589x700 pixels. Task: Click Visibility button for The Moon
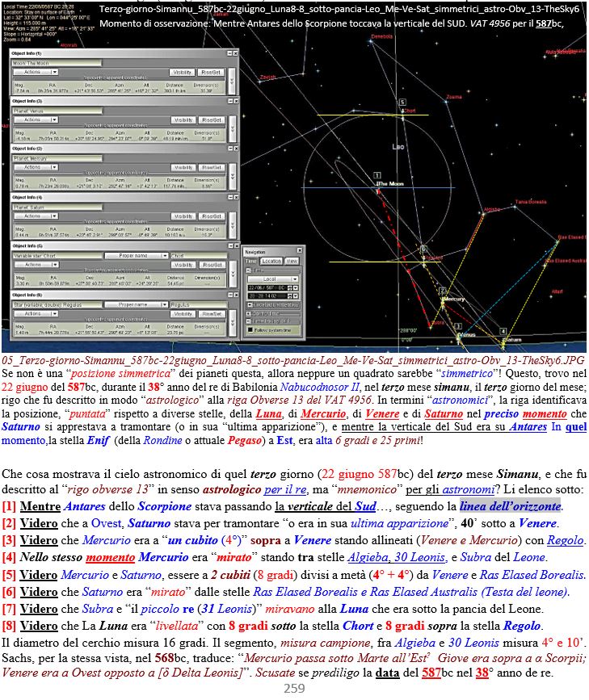point(183,73)
